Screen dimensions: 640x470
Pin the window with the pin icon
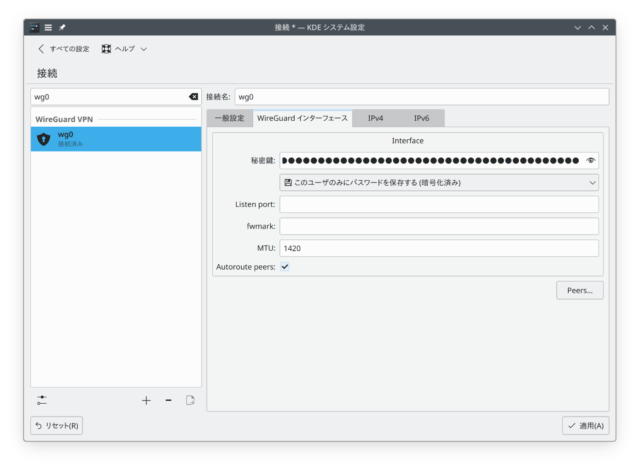pyautogui.click(x=62, y=27)
